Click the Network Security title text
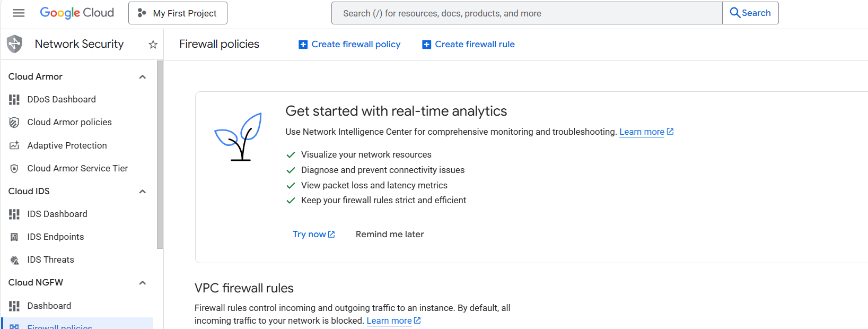 point(79,44)
